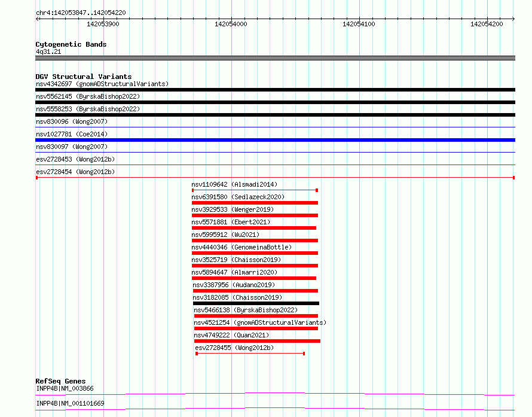Click ruler position 142054200
The width and height of the screenshot is (532, 417).
coord(487,24)
